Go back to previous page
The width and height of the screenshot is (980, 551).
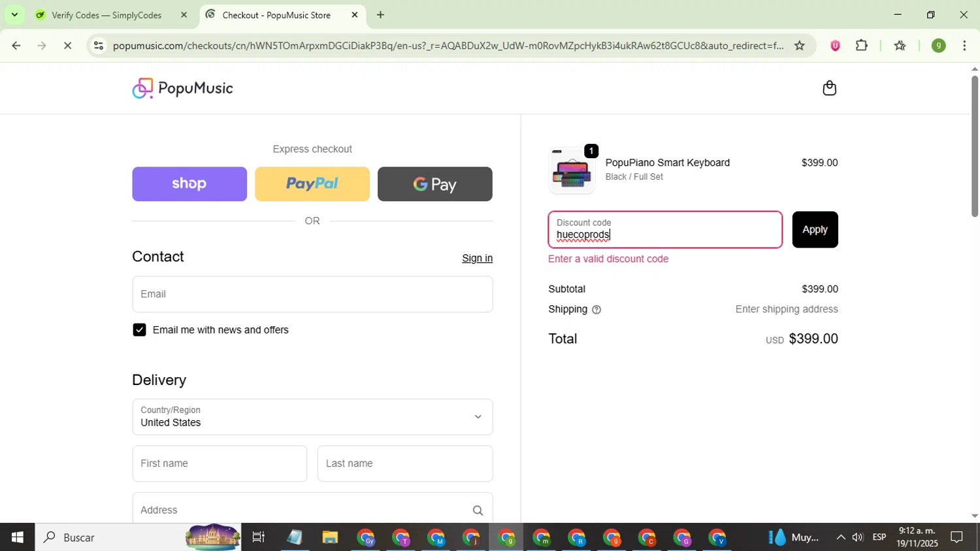tap(16, 46)
